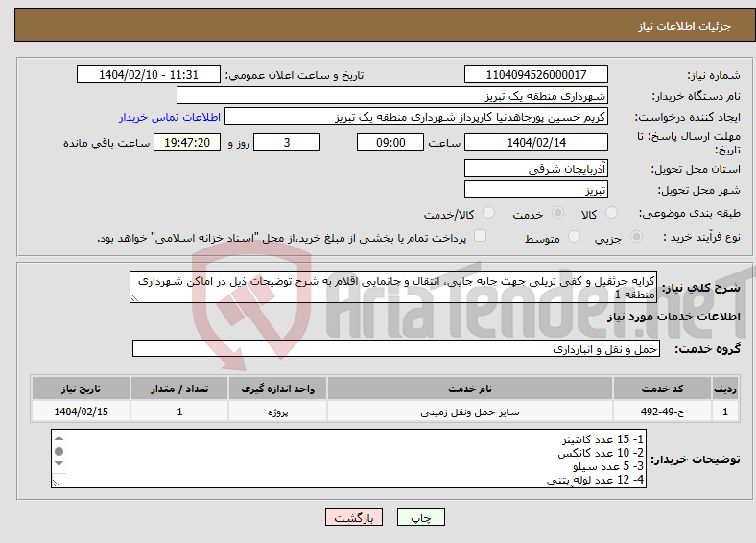Click buyer note line 5 عدد سیلو

(608, 466)
